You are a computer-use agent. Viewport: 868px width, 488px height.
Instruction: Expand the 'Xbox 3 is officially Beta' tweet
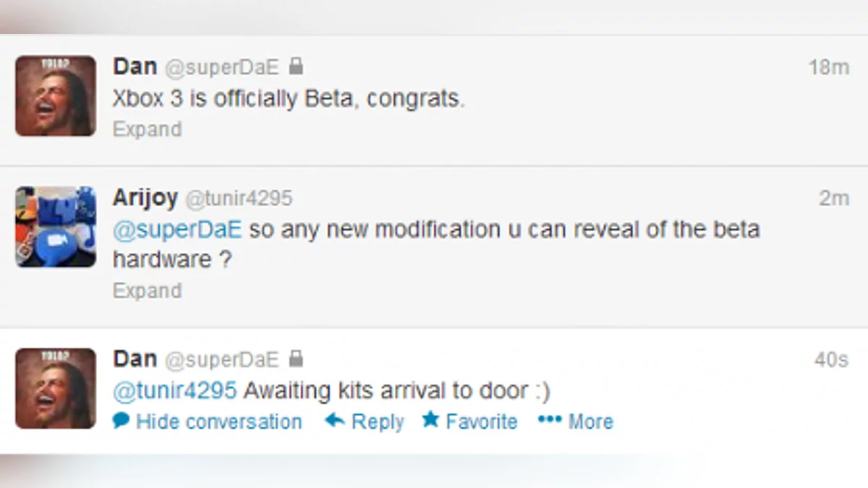tap(147, 129)
